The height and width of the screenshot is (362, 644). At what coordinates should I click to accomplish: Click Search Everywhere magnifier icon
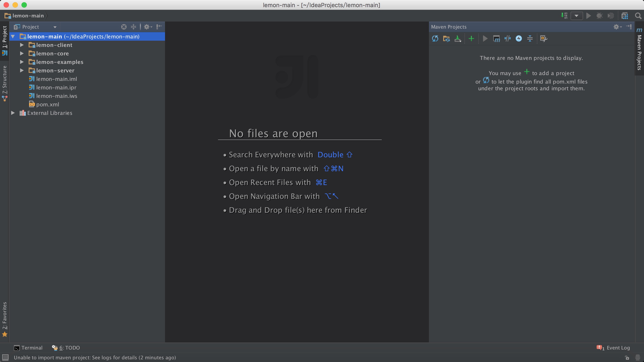638,16
